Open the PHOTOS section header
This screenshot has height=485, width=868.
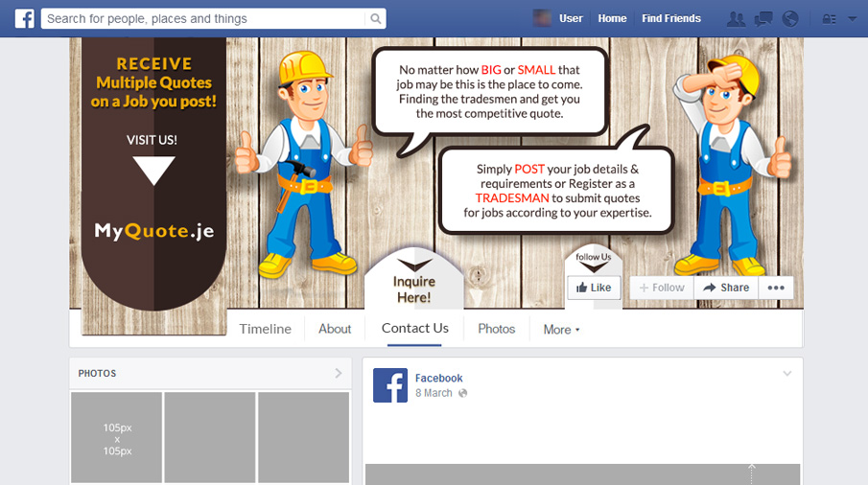click(98, 373)
